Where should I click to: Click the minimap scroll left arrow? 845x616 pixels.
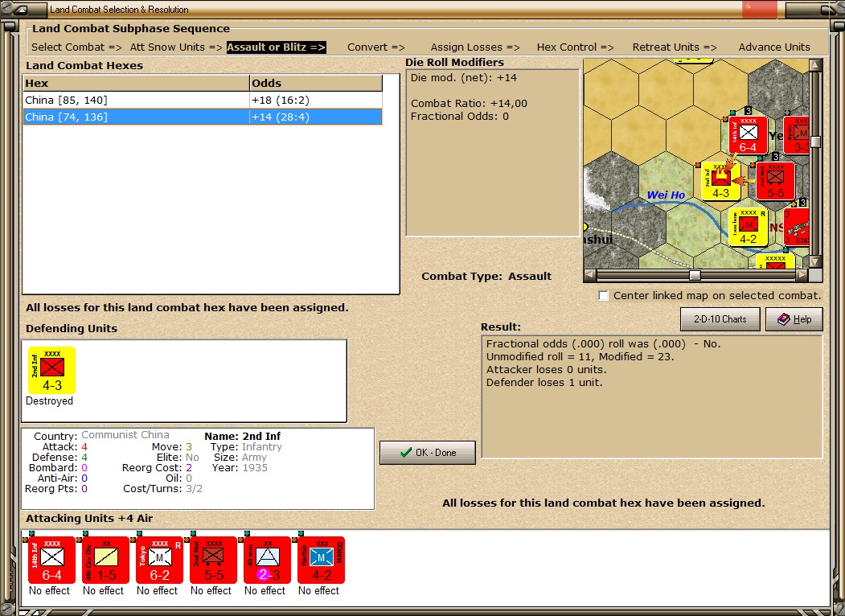point(590,275)
